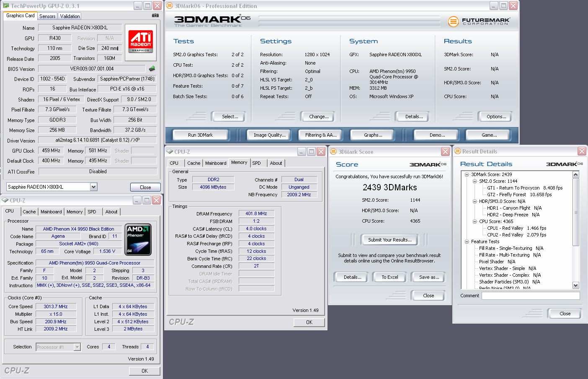Click the Run 3DMark button
Image resolution: width=588 pixels, height=379 pixels.
point(200,135)
